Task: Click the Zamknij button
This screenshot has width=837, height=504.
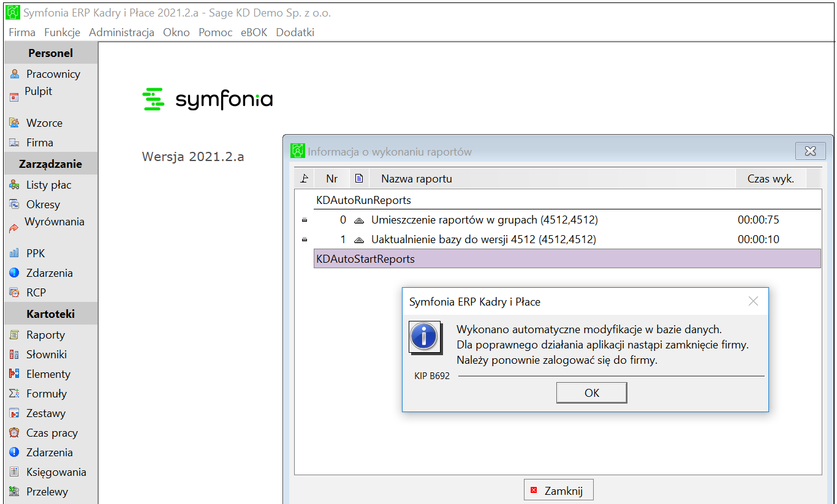Action: tap(559, 491)
